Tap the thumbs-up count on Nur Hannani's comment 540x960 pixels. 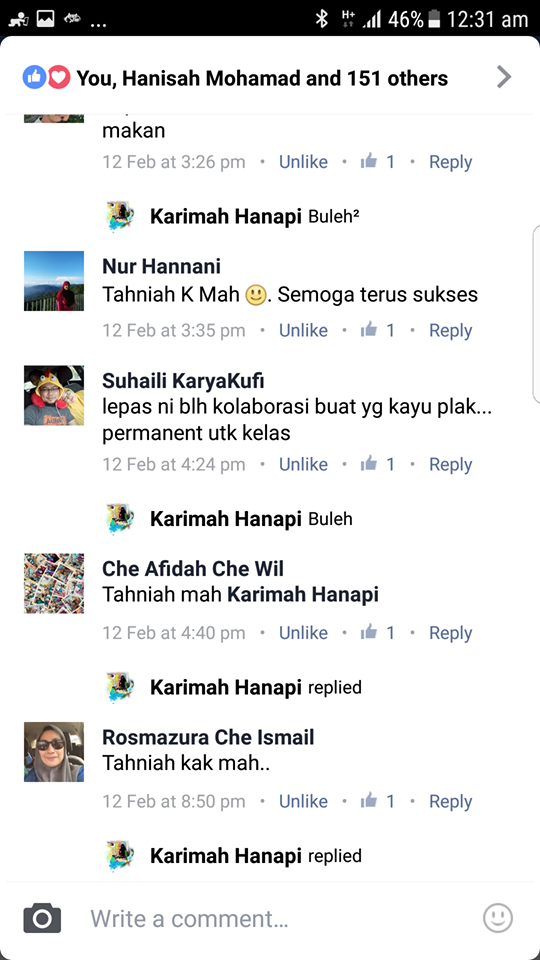pos(378,331)
